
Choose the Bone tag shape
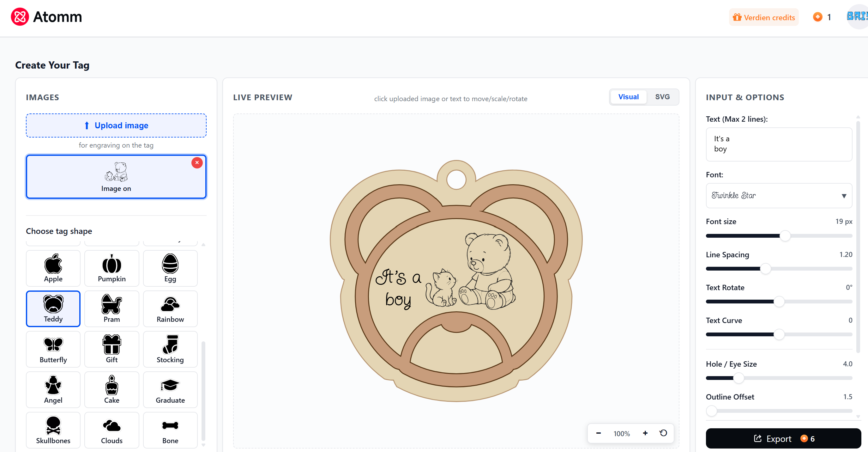click(x=170, y=430)
